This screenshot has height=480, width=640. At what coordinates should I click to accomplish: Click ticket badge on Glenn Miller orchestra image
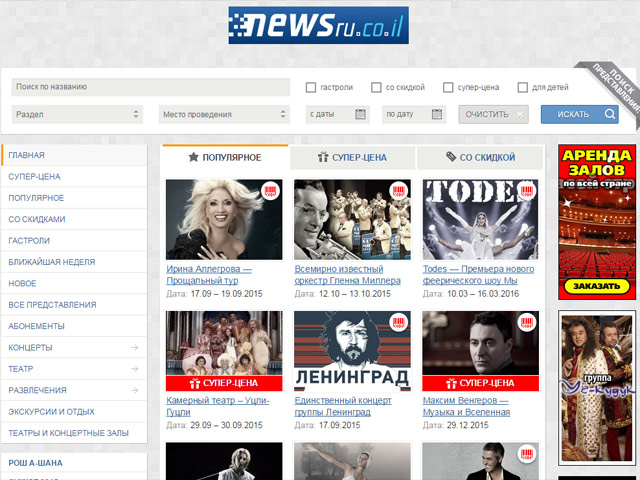(x=399, y=191)
